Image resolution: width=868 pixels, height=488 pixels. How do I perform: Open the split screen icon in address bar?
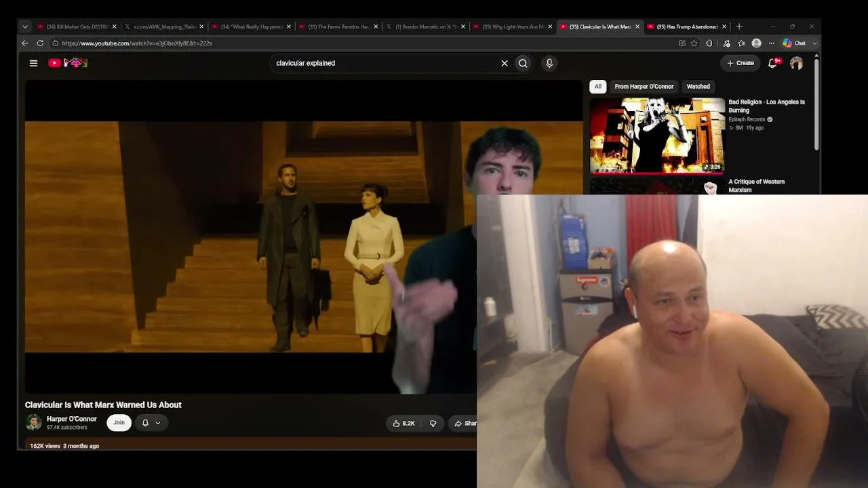[x=682, y=43]
